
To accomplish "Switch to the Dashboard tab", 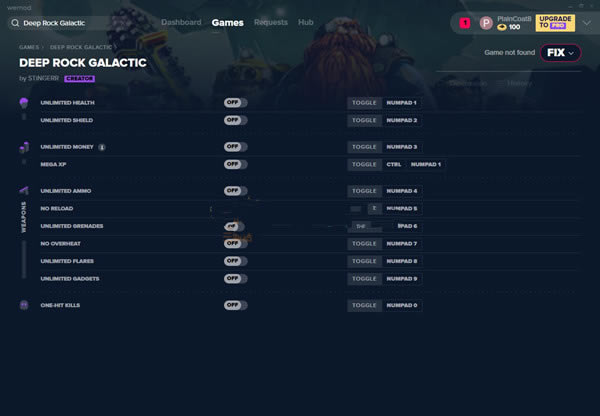I will (x=181, y=22).
